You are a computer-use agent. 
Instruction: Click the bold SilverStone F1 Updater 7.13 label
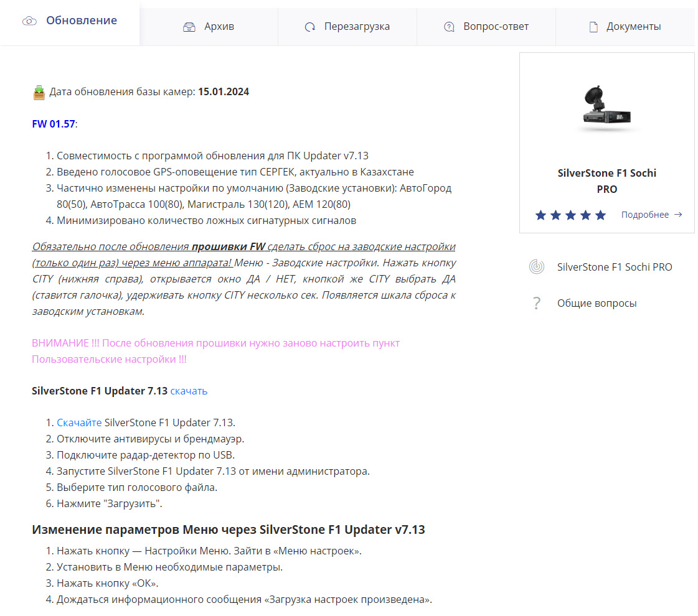(100, 391)
